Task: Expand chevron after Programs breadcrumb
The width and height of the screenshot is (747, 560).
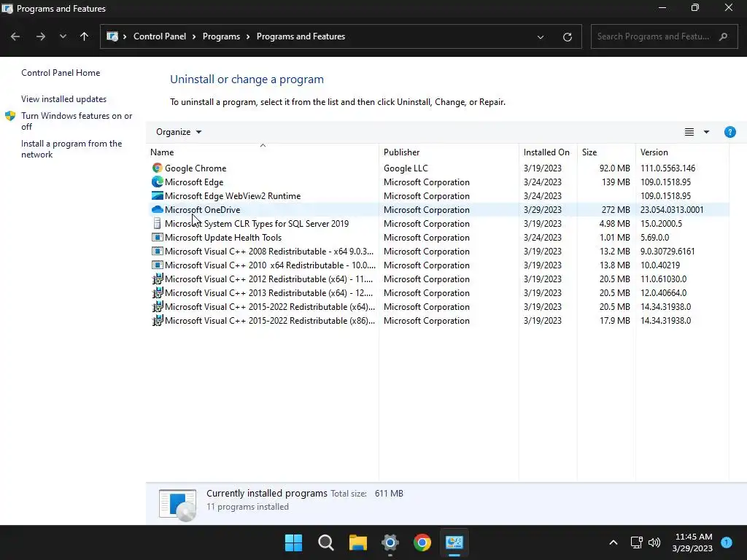Action: 248,36
